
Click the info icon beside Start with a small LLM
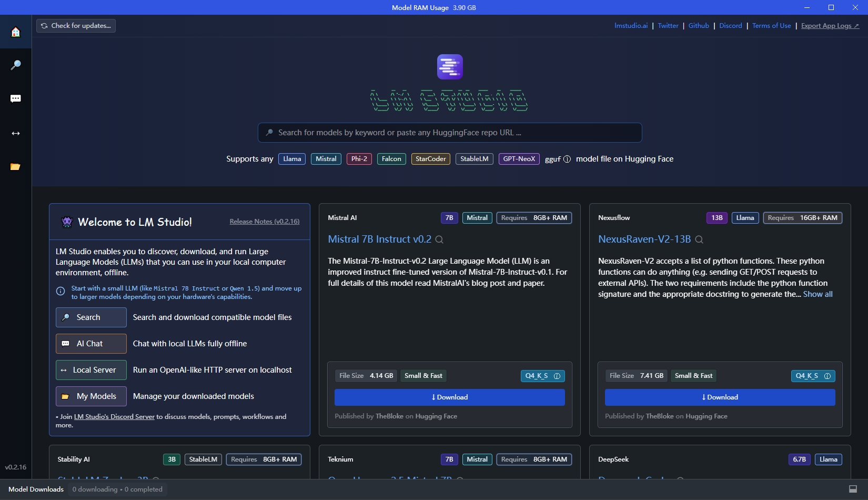(60, 291)
